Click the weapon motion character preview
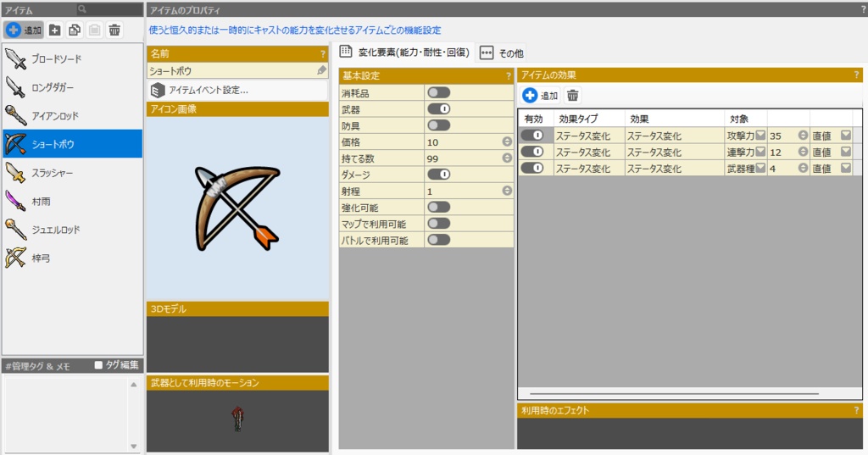This screenshot has height=455, width=868. tap(238, 419)
